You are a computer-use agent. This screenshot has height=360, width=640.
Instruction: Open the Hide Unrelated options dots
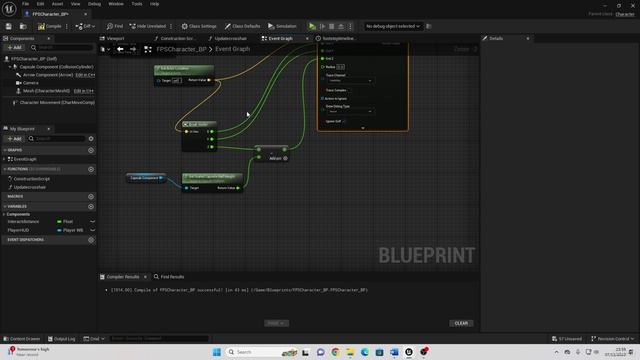[171, 26]
